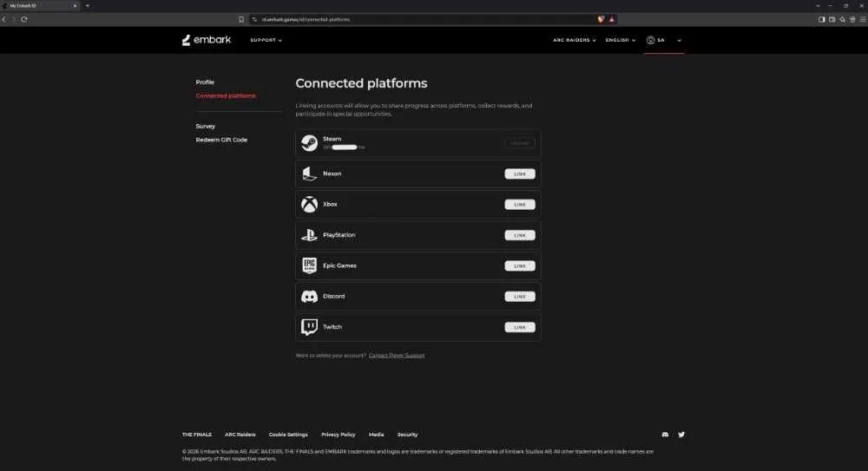The width and height of the screenshot is (868, 471).
Task: Click the Nexon platform icon
Action: point(309,173)
